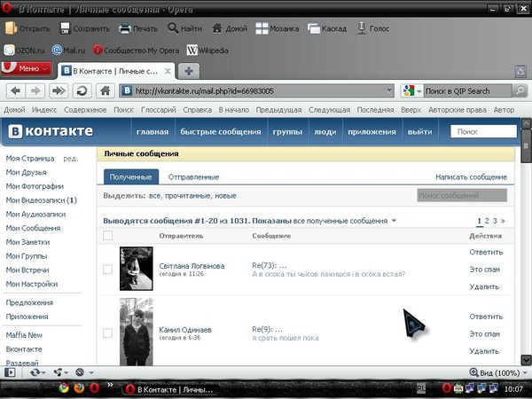Click the Каскад windows icon
The width and height of the screenshot is (532, 399).
coord(314,28)
